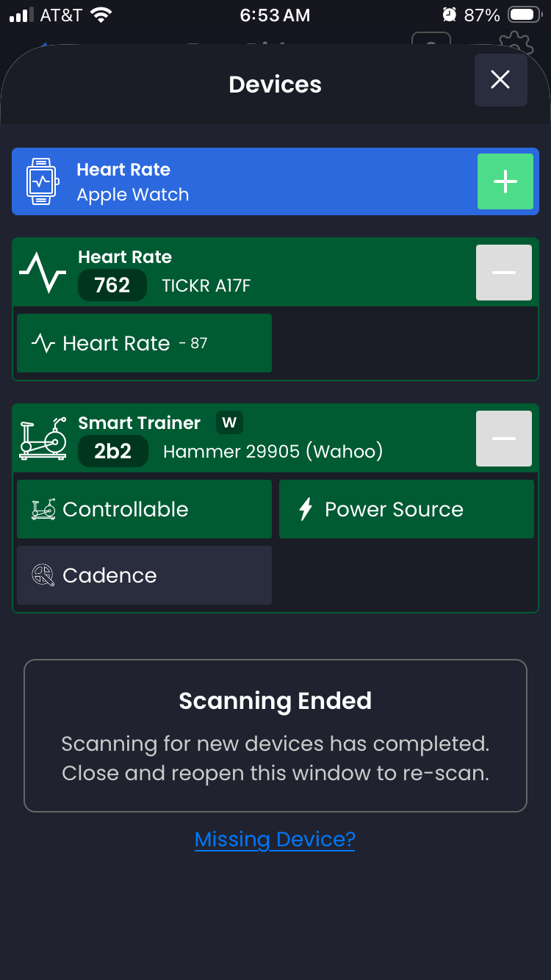Tap the smart trainer bike icon
The image size is (551, 980).
[43, 440]
